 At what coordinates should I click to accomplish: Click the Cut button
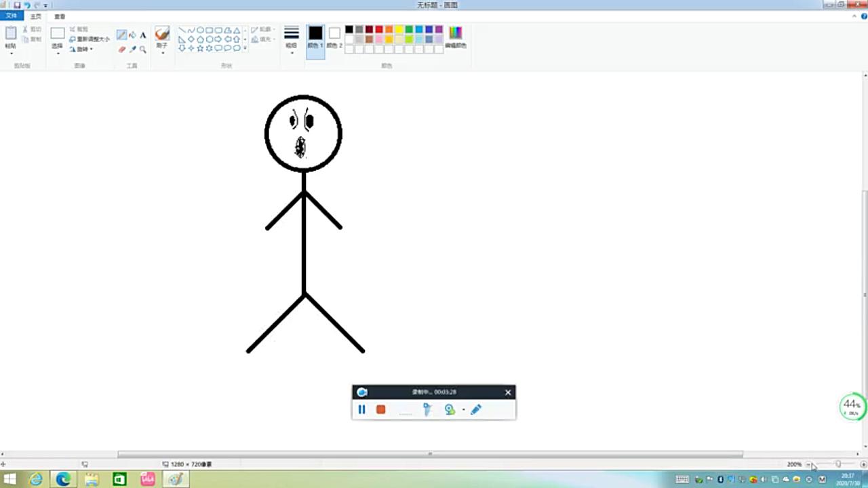[x=31, y=29]
